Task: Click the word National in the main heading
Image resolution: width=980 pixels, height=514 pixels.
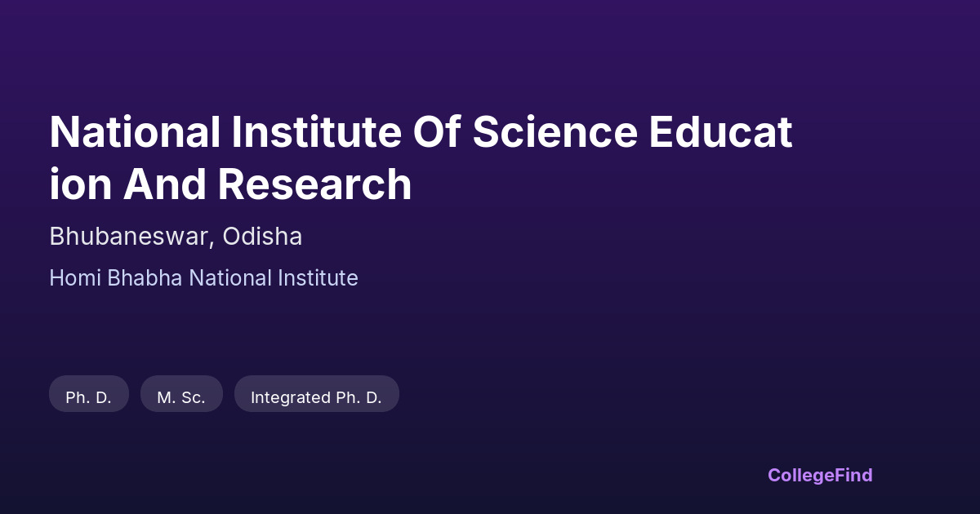Action: pyautogui.click(x=135, y=133)
